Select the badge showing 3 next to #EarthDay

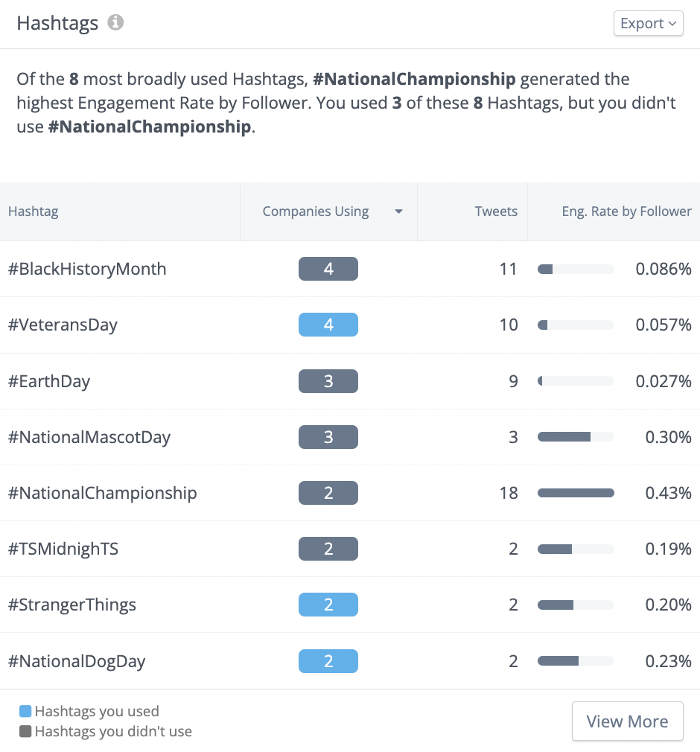pyautogui.click(x=328, y=380)
